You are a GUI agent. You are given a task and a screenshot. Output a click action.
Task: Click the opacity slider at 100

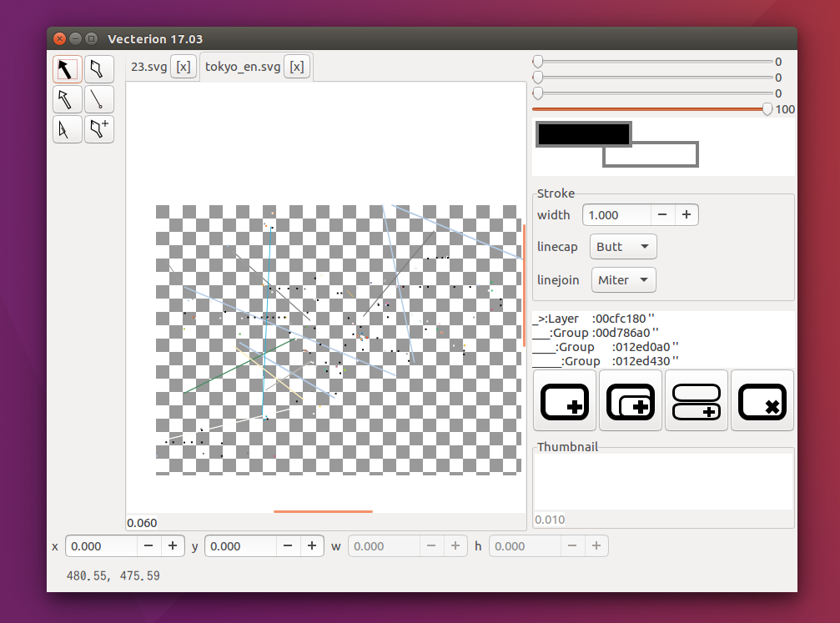pyautogui.click(x=767, y=109)
